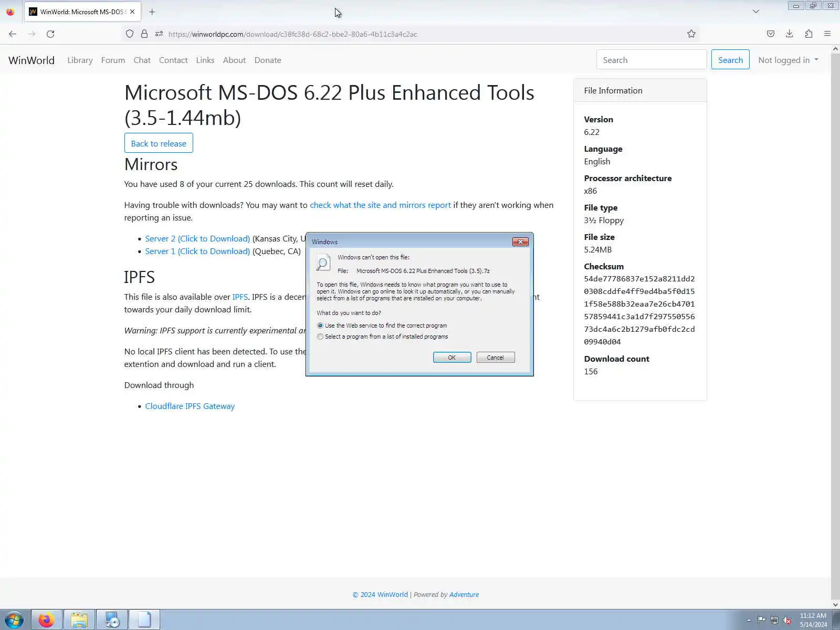Expand the Not logged in dropdown

tap(788, 60)
